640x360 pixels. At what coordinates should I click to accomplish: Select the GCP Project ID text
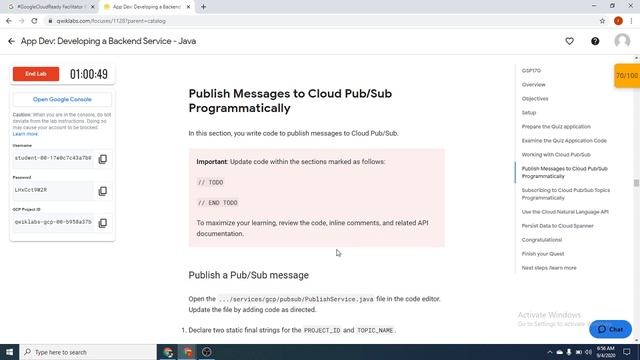pos(53,222)
